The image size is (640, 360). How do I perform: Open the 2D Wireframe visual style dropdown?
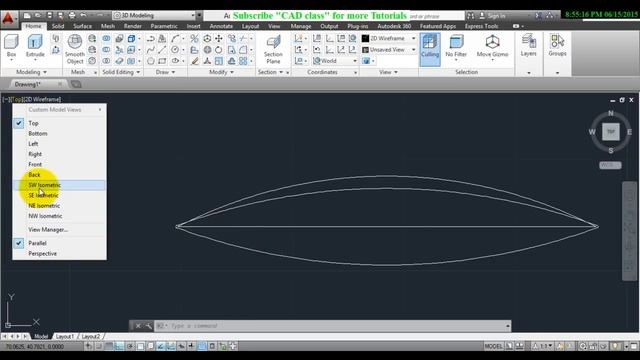pos(389,38)
